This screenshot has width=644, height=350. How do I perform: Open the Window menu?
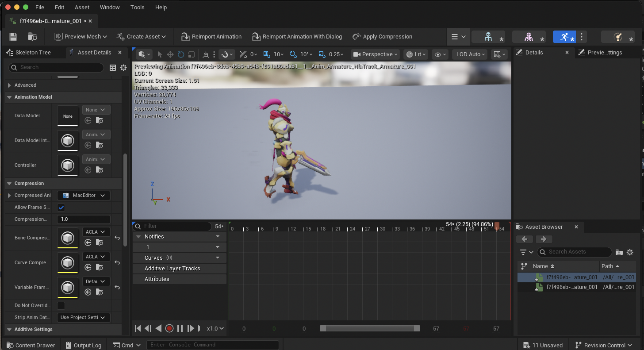(110, 7)
